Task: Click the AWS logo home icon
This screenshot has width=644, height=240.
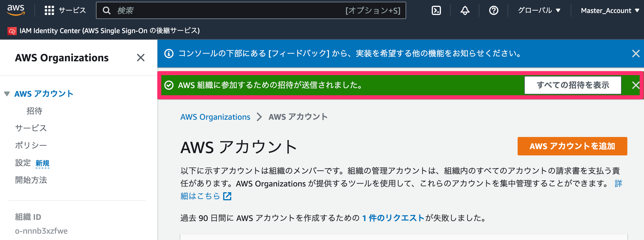Action: 16,10
